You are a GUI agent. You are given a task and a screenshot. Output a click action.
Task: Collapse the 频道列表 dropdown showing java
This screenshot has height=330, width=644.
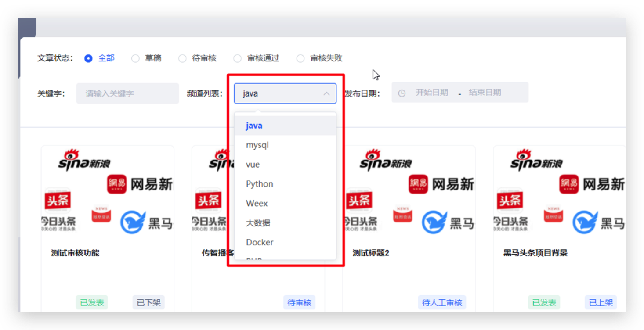[x=285, y=93]
